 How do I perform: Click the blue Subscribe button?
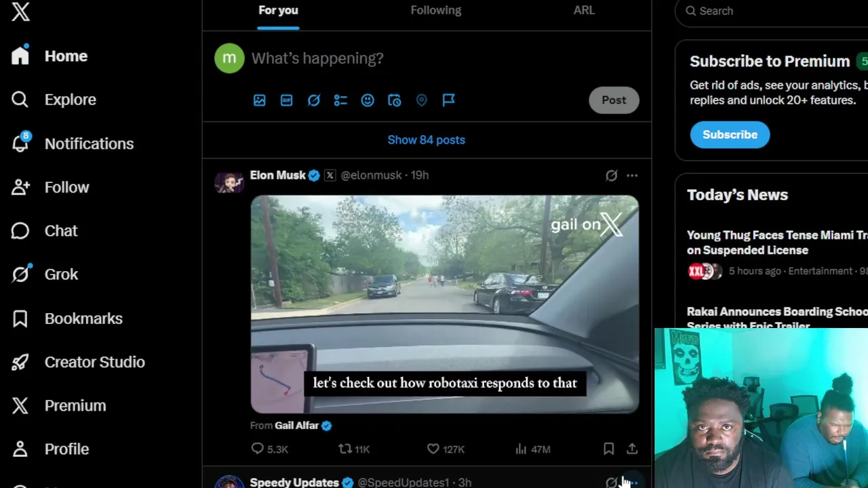point(730,134)
